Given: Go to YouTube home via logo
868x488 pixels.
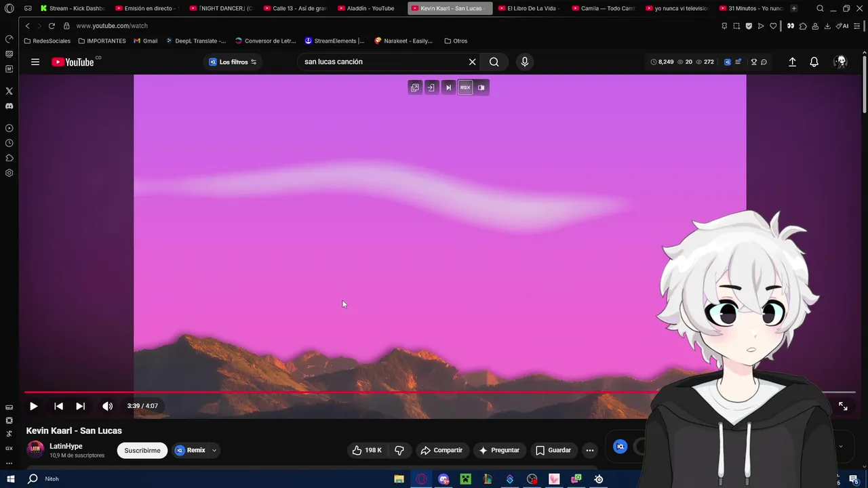Looking at the screenshot, I should pyautogui.click(x=73, y=62).
